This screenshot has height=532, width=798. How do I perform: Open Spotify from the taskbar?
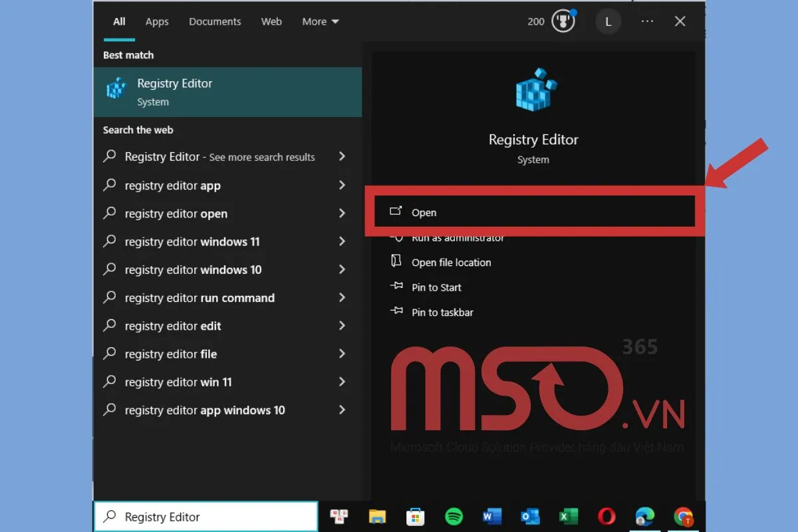click(x=454, y=517)
